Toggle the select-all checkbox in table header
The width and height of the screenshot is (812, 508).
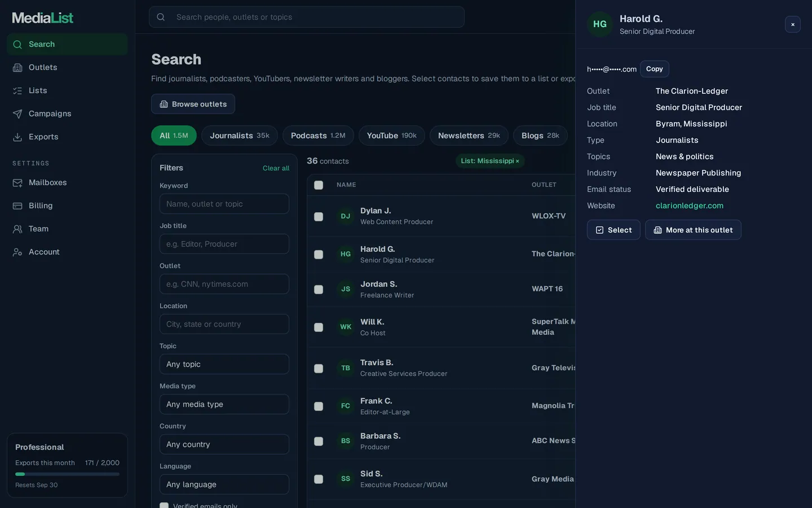(319, 185)
